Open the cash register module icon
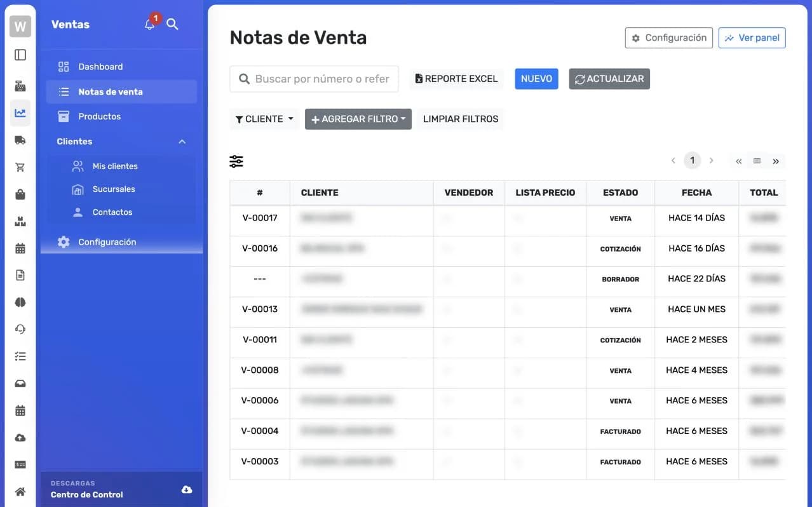Image resolution: width=812 pixels, height=507 pixels. click(x=20, y=86)
